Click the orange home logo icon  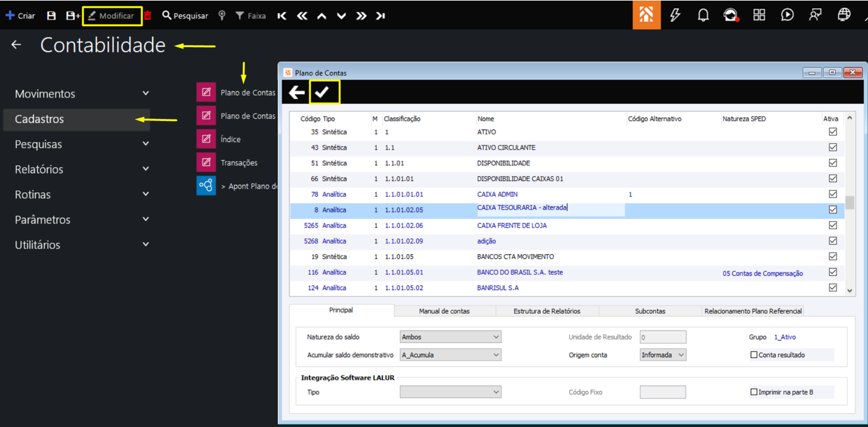point(647,15)
